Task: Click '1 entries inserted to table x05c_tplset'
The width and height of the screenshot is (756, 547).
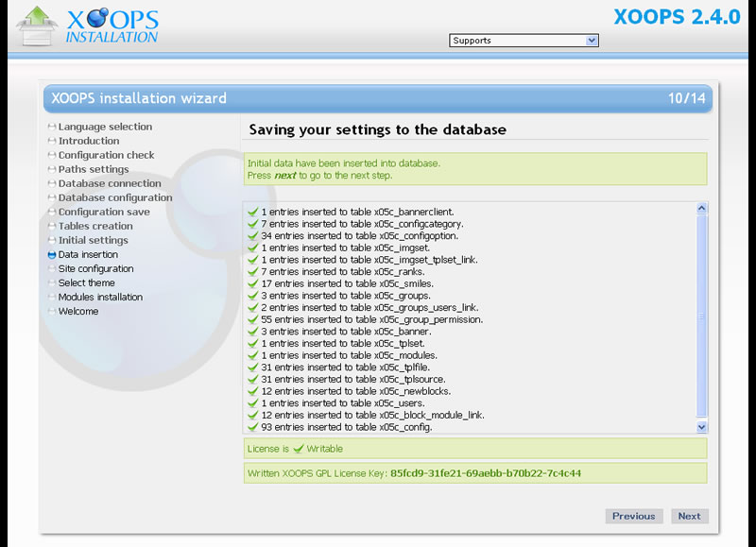Action: tap(343, 343)
